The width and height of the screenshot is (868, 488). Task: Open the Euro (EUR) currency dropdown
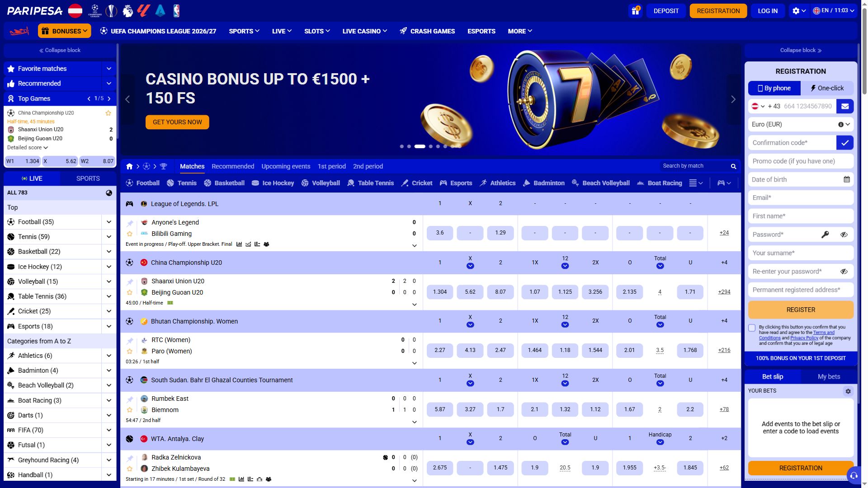tap(801, 124)
